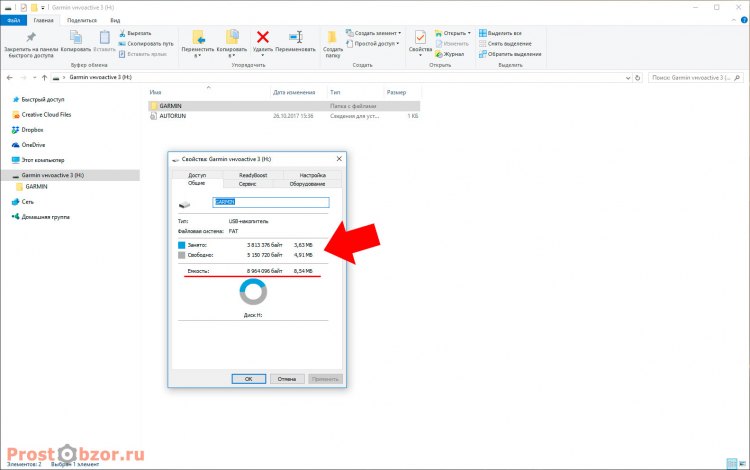Switch to large icons view in status bar
The height and width of the screenshot is (470, 750).
[741, 463]
